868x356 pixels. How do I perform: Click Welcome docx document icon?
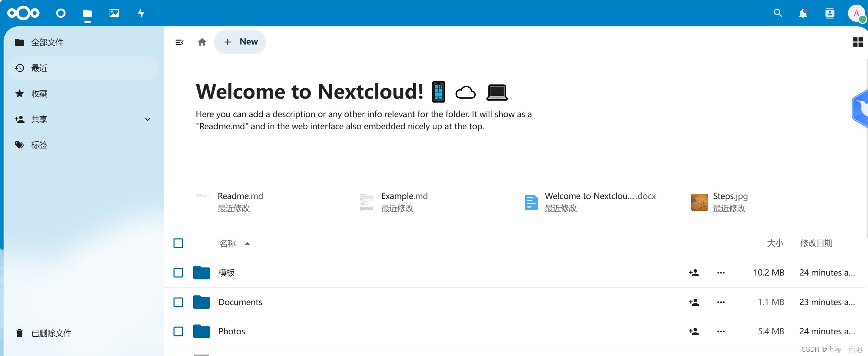click(x=531, y=202)
